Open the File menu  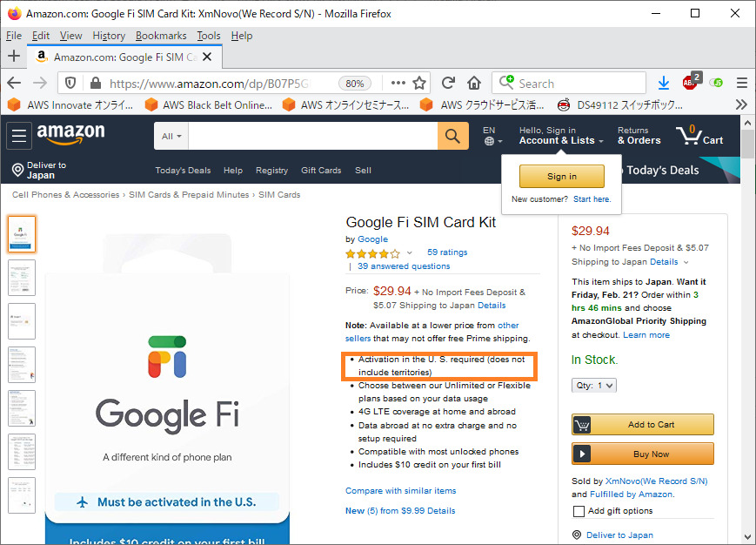[x=14, y=36]
